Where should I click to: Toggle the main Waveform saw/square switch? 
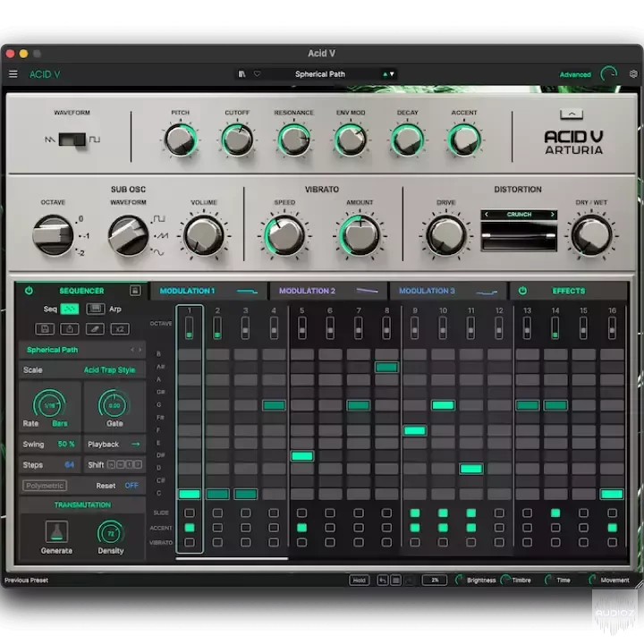point(72,140)
